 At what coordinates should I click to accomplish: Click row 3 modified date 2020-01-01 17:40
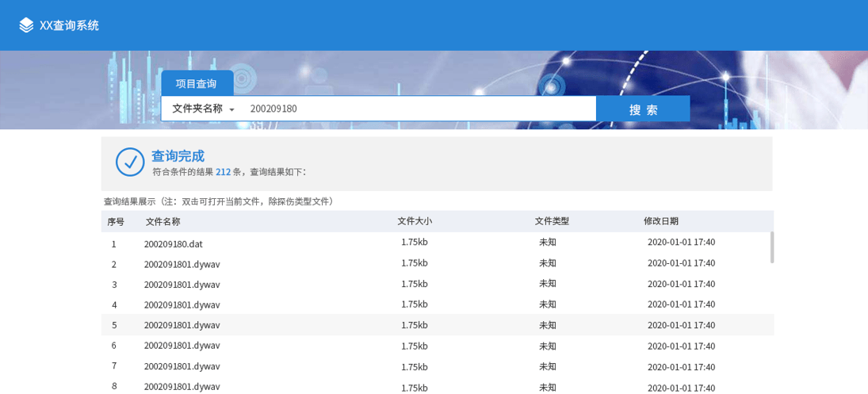pos(681,284)
